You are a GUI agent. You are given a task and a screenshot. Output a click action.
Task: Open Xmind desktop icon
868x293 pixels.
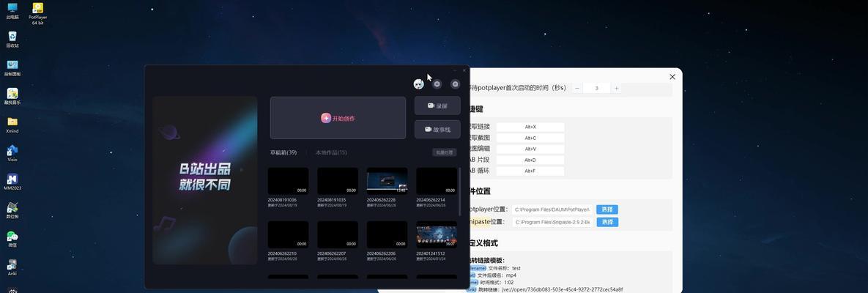point(12,125)
